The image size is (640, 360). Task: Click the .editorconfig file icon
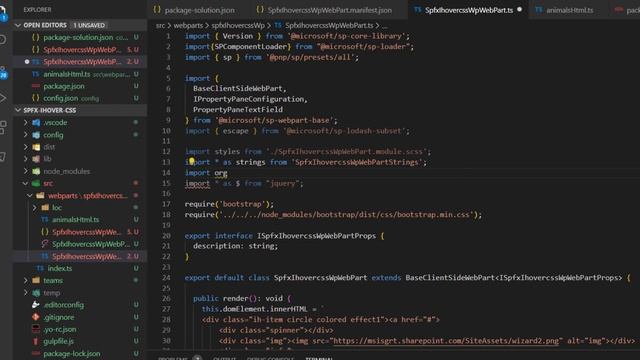coord(36,305)
